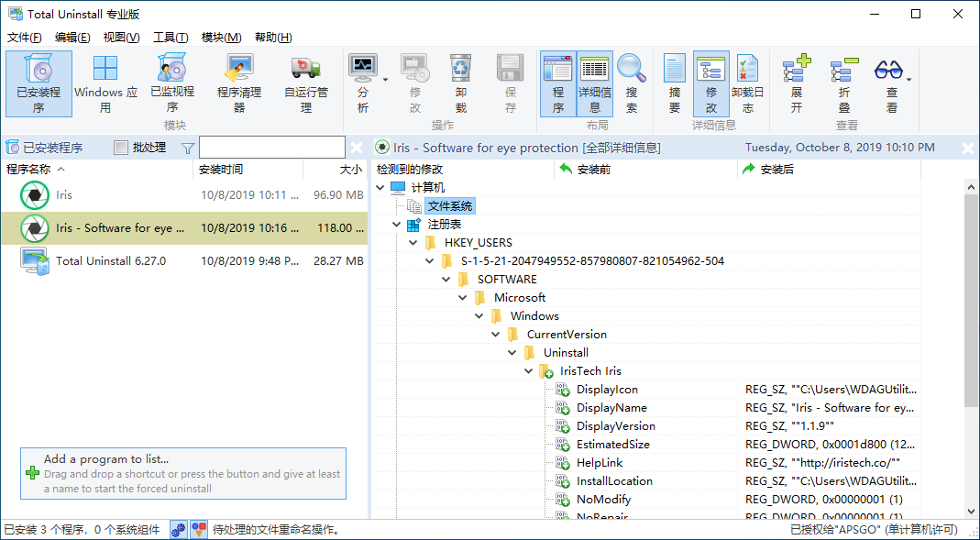Click the 安装前 column header

tap(645, 170)
